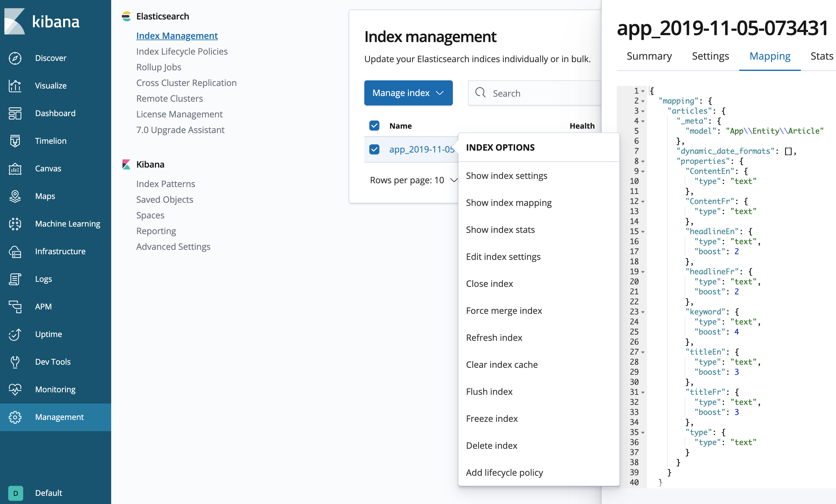Screen dimensions: 836x504
Task: Switch to the Stats tab
Action: pyautogui.click(x=822, y=56)
